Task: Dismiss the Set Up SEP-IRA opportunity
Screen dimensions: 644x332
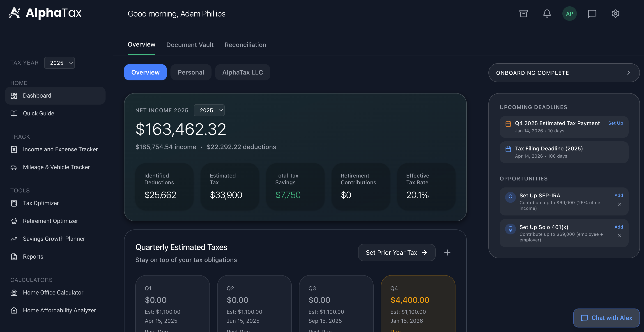Action: [x=619, y=204]
